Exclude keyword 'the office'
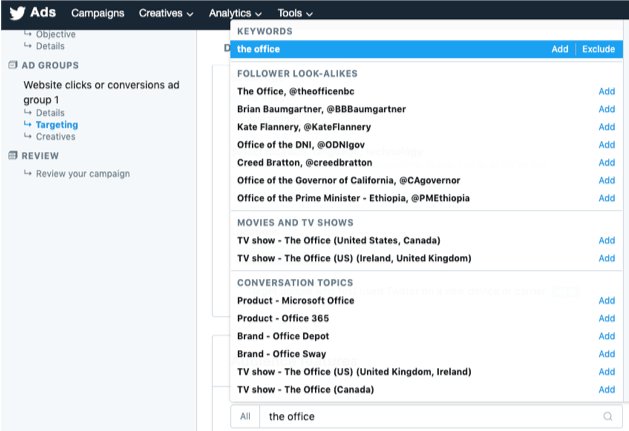Viewport: 629px width, 431px height. coord(599,49)
